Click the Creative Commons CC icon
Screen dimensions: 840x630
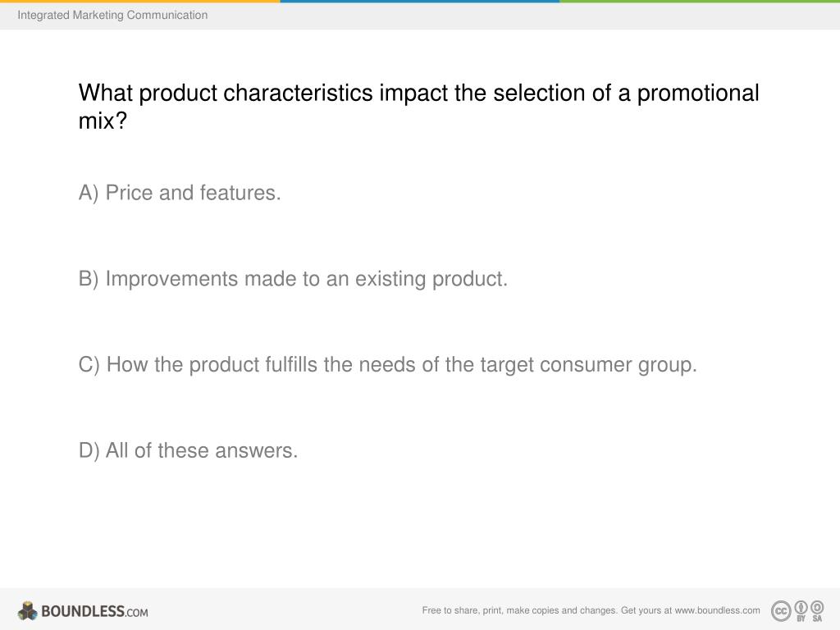click(x=781, y=610)
